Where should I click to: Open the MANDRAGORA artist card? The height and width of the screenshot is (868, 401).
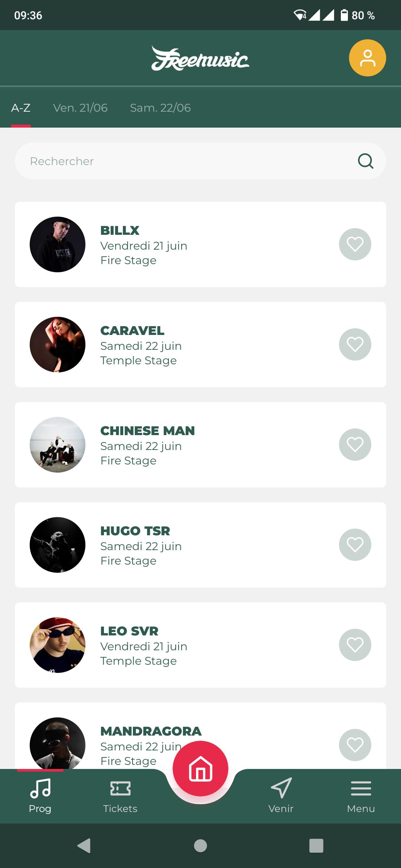pyautogui.click(x=200, y=736)
